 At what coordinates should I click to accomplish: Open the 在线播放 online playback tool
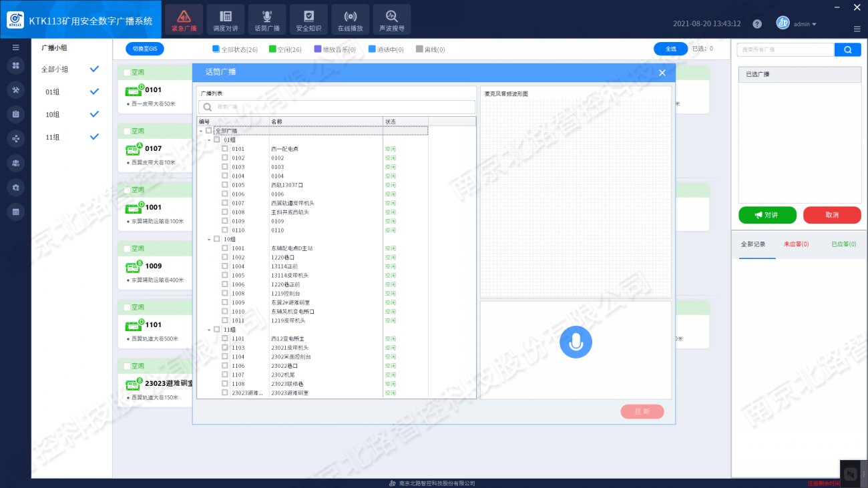point(350,19)
